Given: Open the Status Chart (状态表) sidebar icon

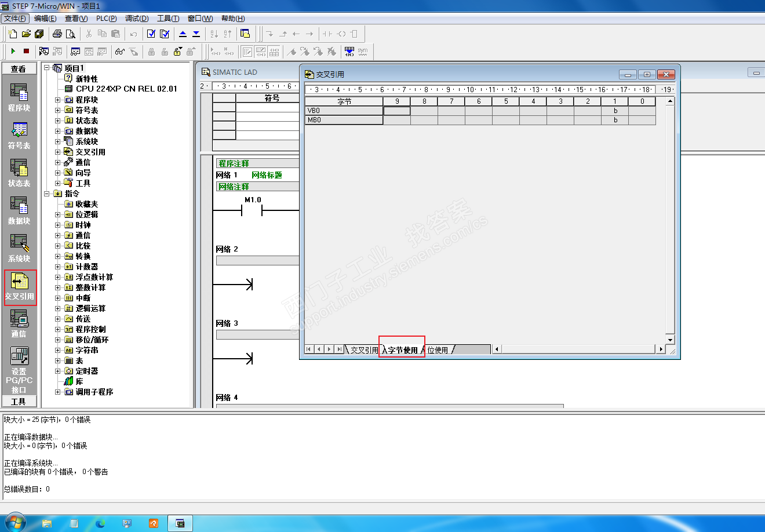Looking at the screenshot, I should [x=19, y=172].
